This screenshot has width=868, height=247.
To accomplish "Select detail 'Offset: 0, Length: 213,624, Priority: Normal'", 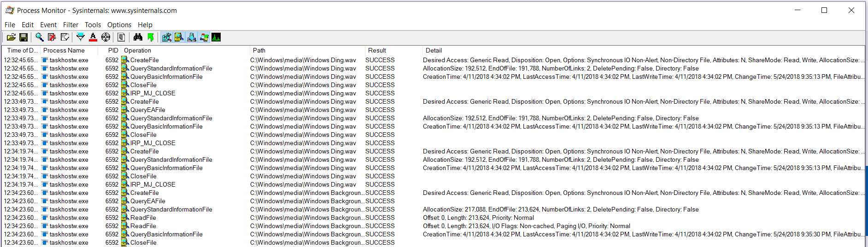I will tap(478, 218).
